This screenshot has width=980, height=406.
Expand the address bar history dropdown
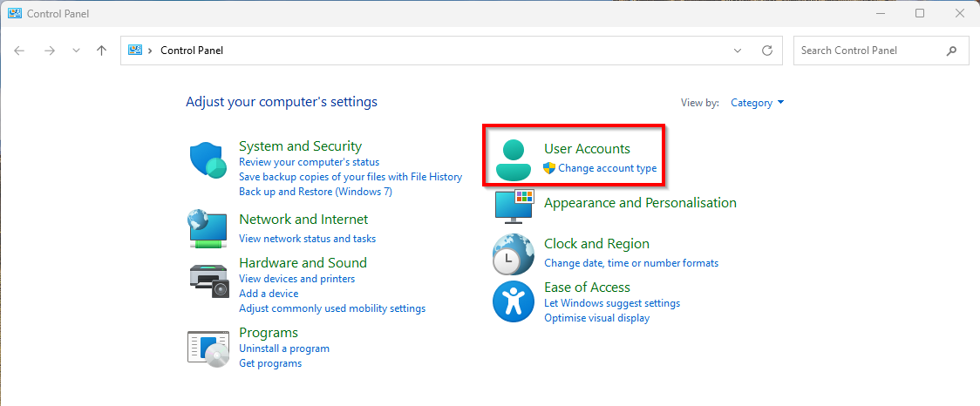(738, 51)
